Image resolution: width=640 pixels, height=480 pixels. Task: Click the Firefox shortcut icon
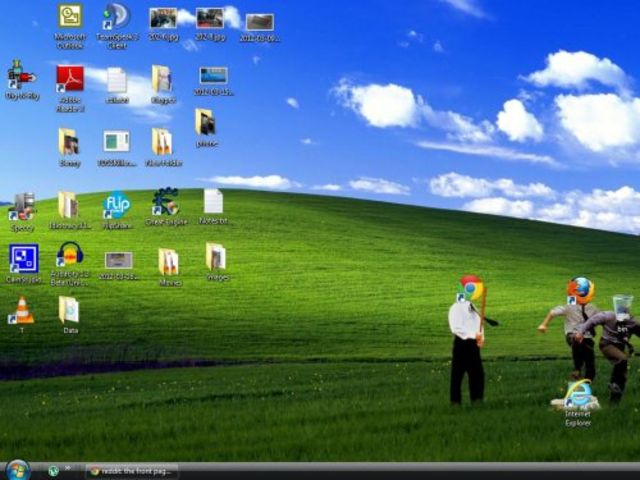[x=580, y=290]
